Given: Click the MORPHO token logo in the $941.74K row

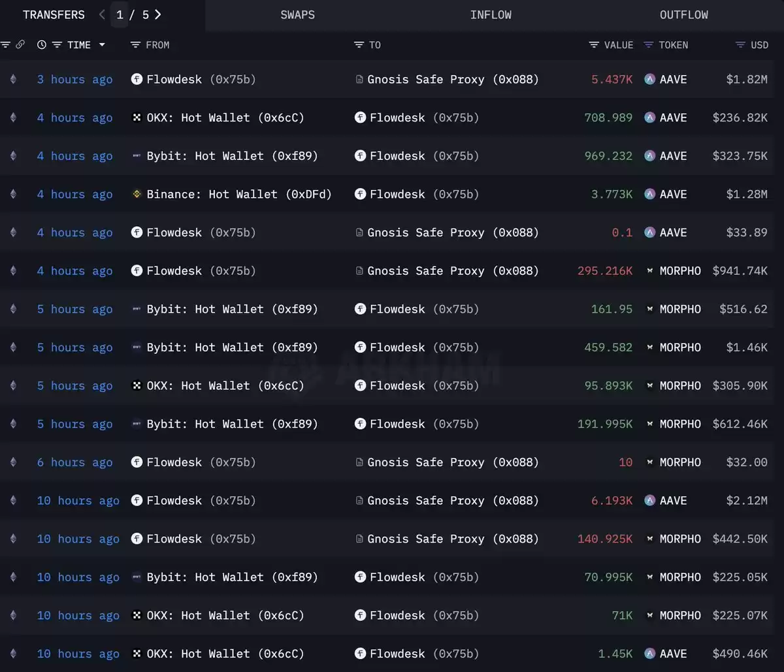Looking at the screenshot, I should 649,270.
